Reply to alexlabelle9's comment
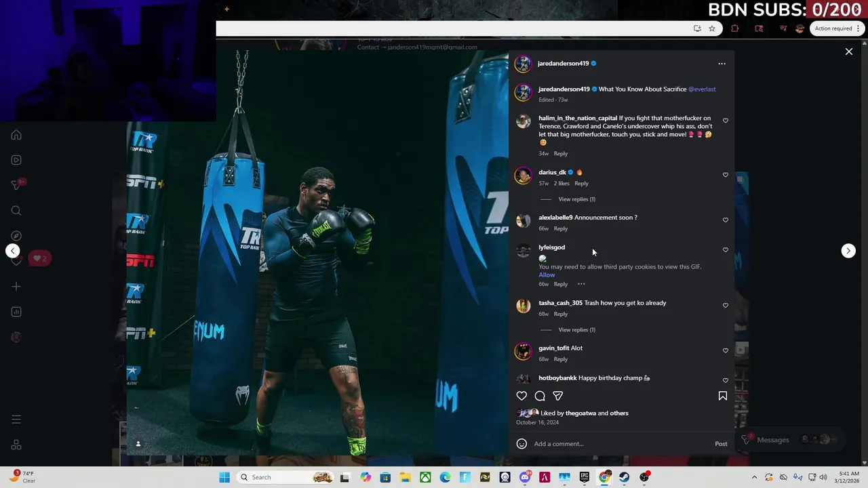Image resolution: width=868 pixels, height=488 pixels. pyautogui.click(x=561, y=229)
